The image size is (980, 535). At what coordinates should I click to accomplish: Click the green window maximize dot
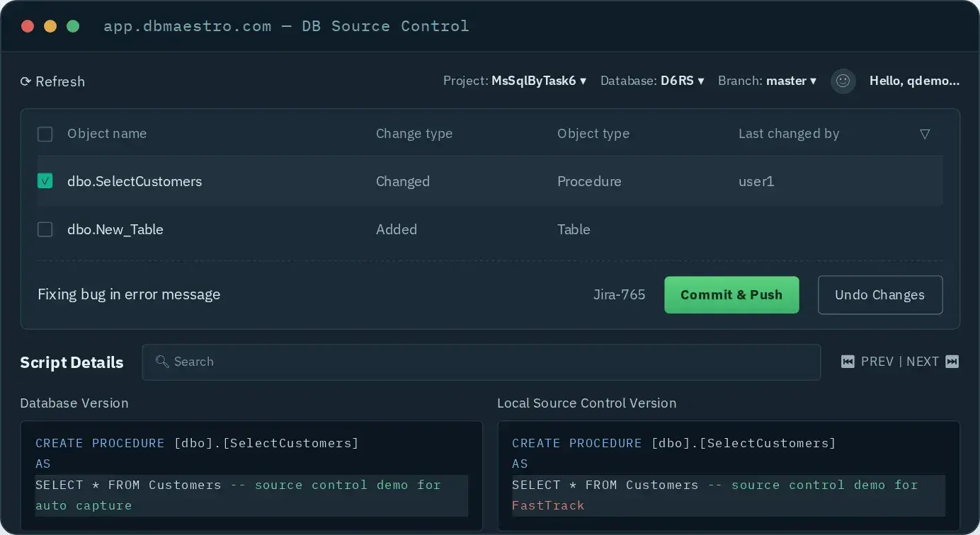coord(72,26)
